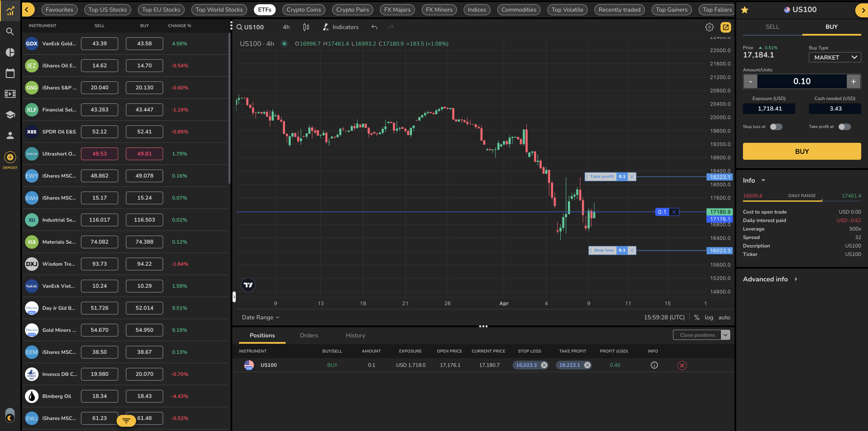Open info icon for US100 position
The height and width of the screenshot is (431, 868).
654,365
